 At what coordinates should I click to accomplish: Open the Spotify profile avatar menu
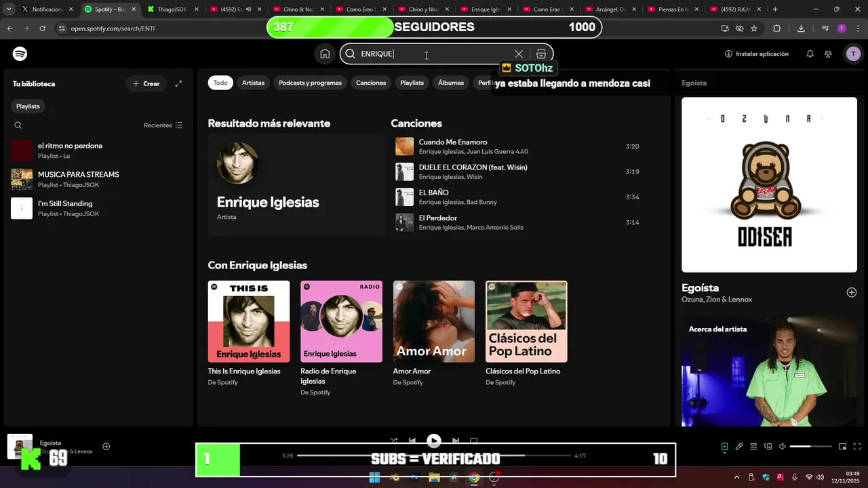[x=853, y=54]
